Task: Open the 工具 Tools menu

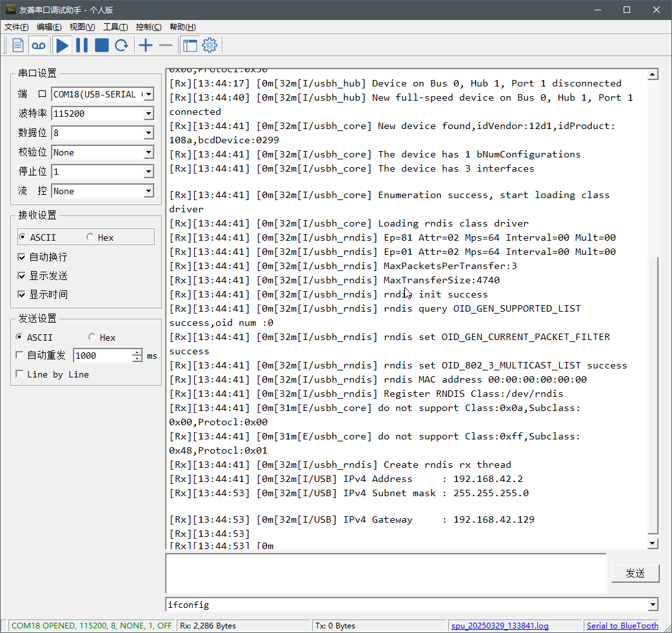Action: [115, 26]
